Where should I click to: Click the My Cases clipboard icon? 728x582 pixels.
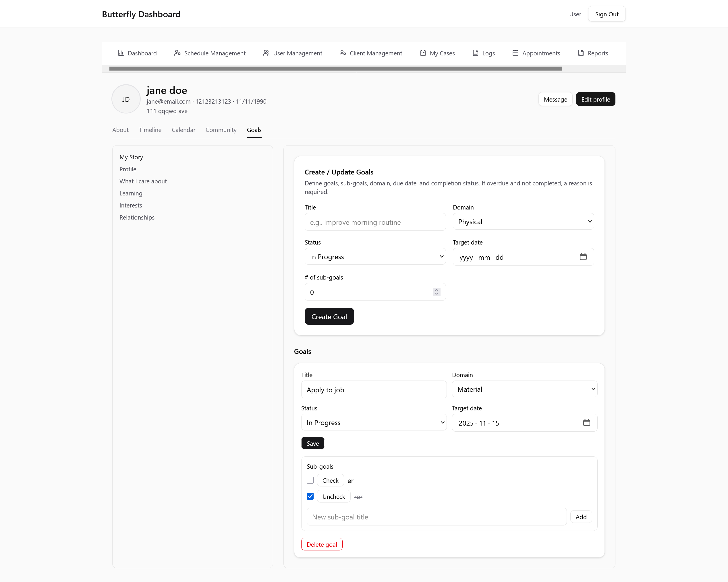coord(423,53)
